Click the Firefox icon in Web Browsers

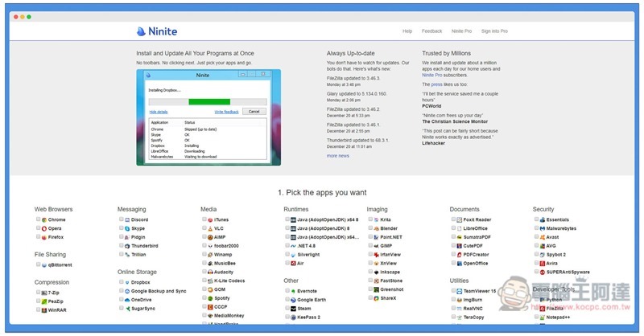click(x=44, y=237)
